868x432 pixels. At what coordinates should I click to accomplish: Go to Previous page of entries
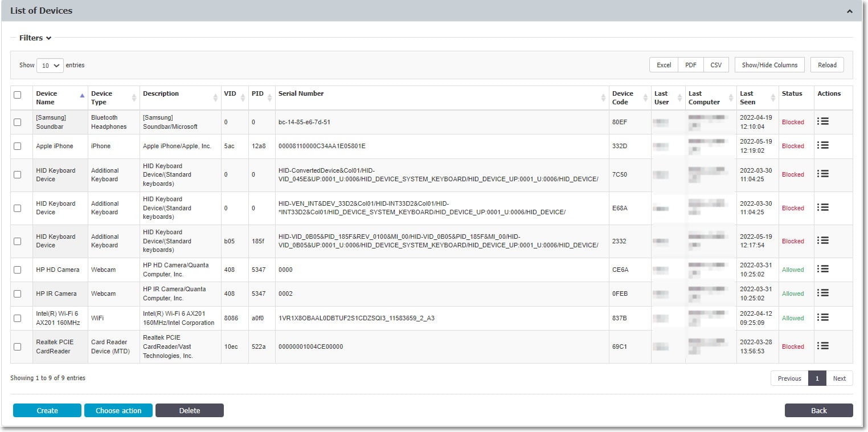point(789,378)
